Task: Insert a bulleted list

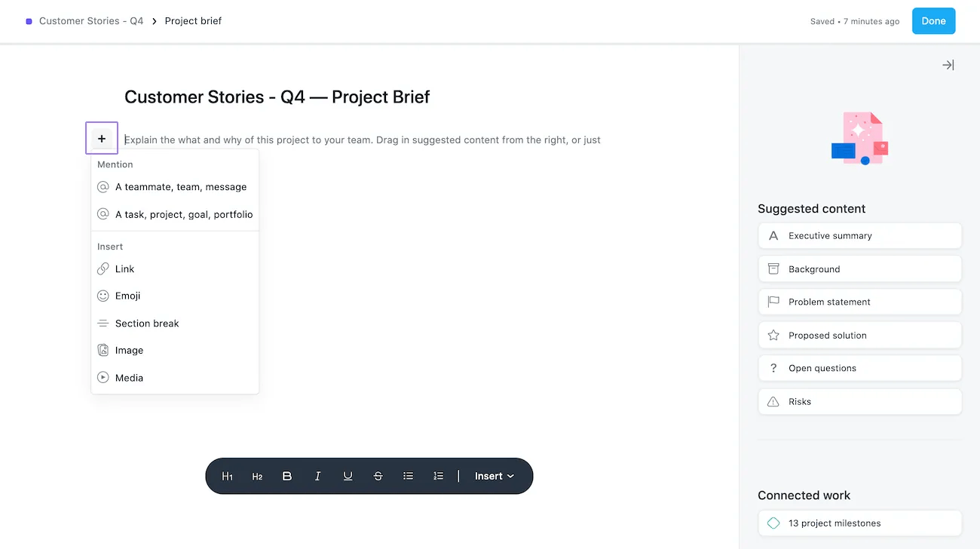Action: pyautogui.click(x=408, y=477)
